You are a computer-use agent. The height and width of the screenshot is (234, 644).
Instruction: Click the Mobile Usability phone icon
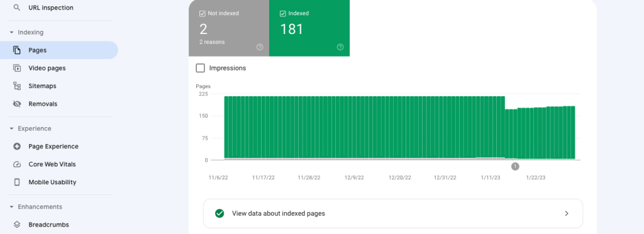click(x=17, y=182)
